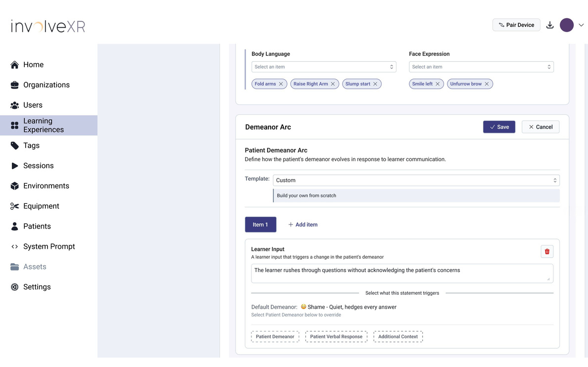Click the Raise Right Arm tag label
This screenshot has height=367, width=588.
click(310, 84)
